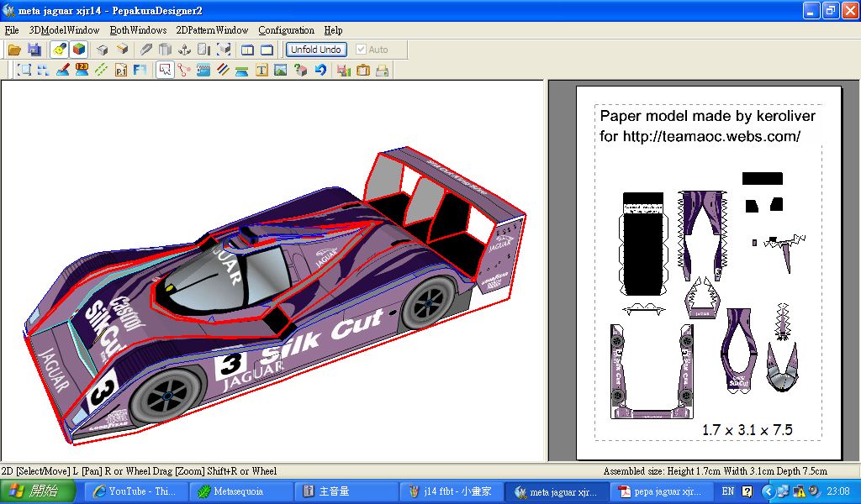This screenshot has height=504, width=861.
Task: Toggle the colored cube texture display button
Action: coord(78,50)
